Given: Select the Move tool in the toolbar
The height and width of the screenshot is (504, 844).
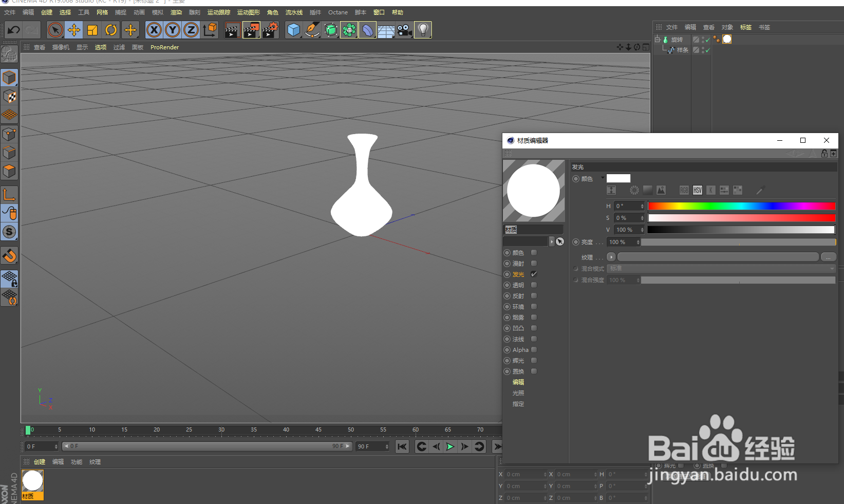Looking at the screenshot, I should [x=73, y=30].
